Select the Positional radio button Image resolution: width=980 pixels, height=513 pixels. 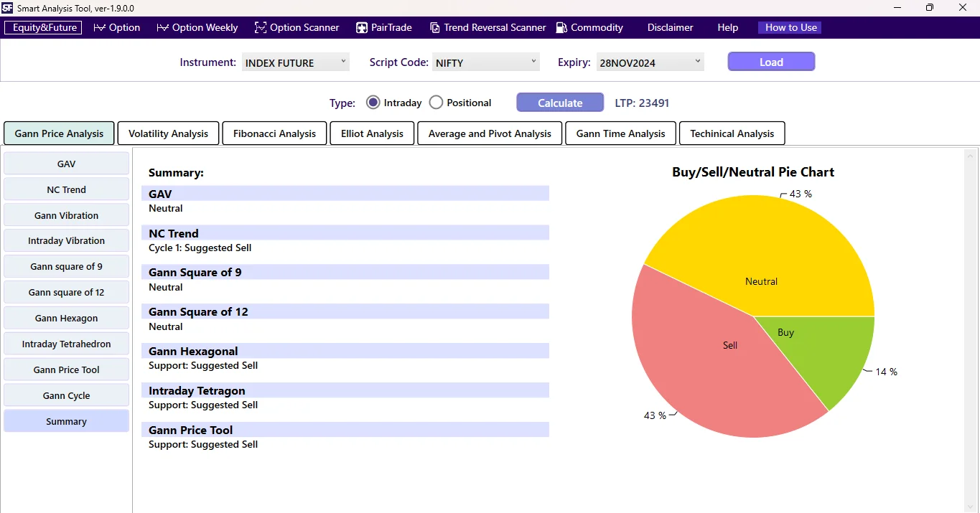coord(436,102)
